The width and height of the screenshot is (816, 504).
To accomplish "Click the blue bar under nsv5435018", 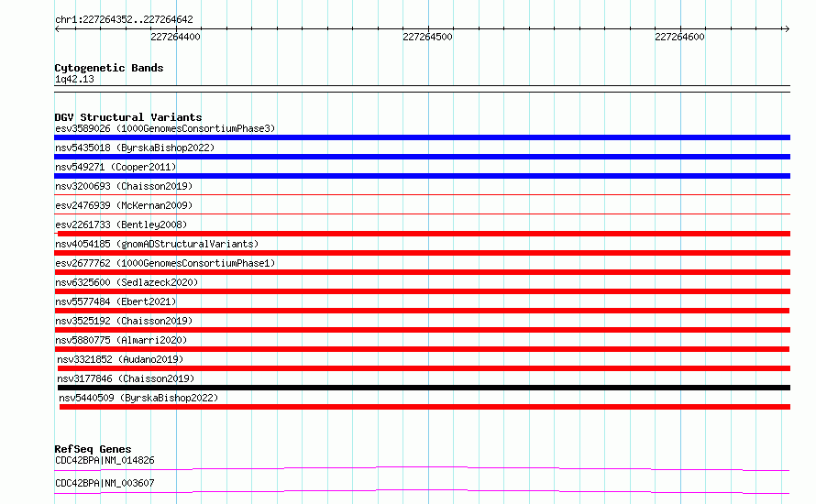I will click(x=422, y=157).
